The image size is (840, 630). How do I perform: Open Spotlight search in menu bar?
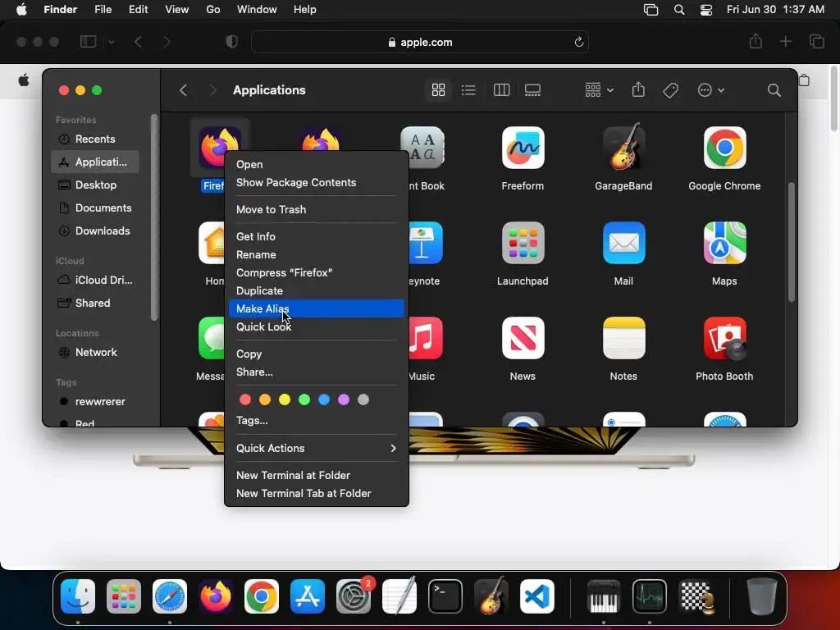[x=678, y=10]
